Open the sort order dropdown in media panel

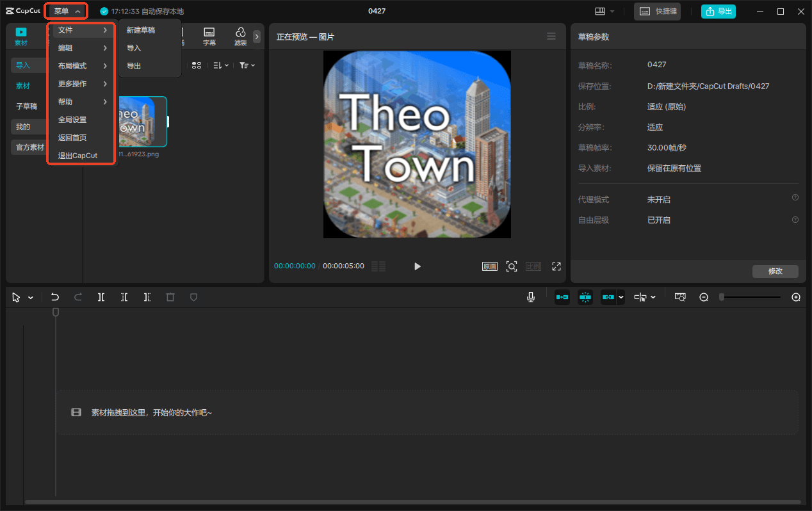220,65
